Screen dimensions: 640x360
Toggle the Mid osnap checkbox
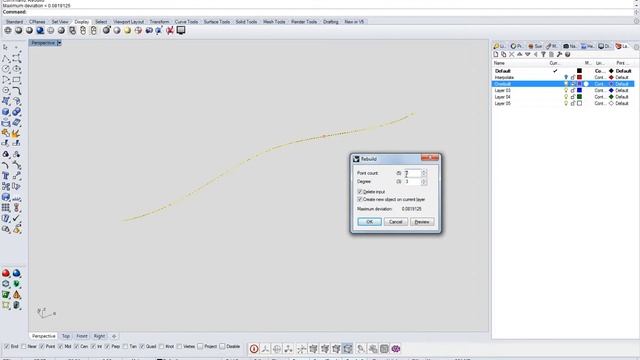(60, 346)
